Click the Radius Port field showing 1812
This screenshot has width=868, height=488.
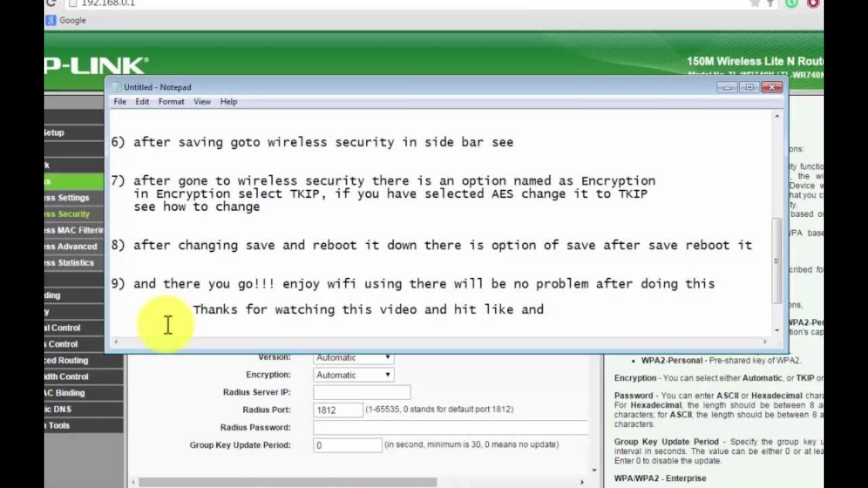click(x=338, y=410)
